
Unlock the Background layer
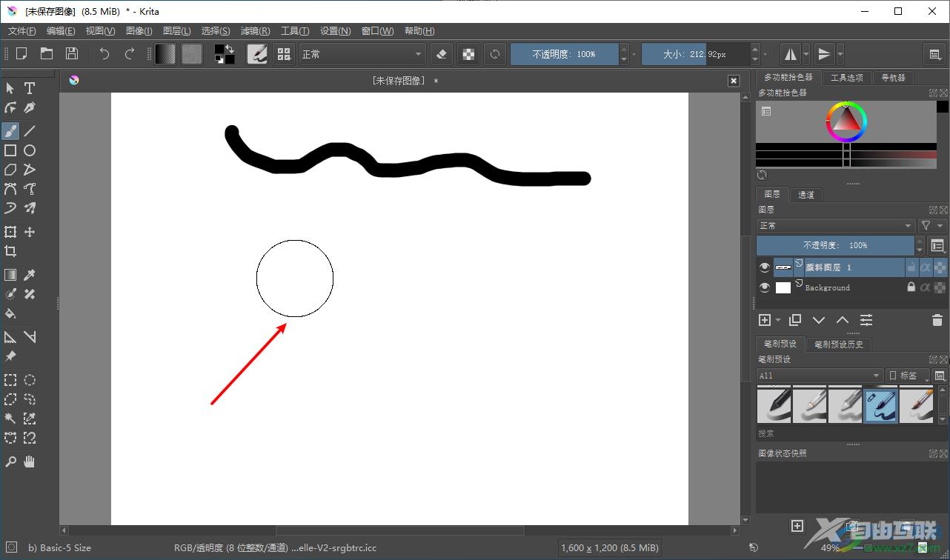click(911, 287)
